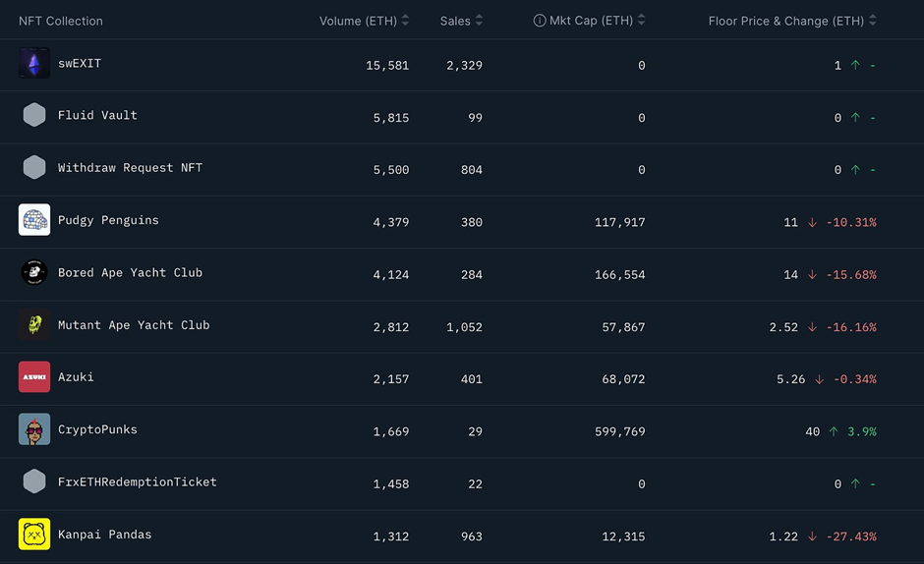Click the CryptoPunks avatar icon
Image resolution: width=924 pixels, height=564 pixels.
click(34, 429)
